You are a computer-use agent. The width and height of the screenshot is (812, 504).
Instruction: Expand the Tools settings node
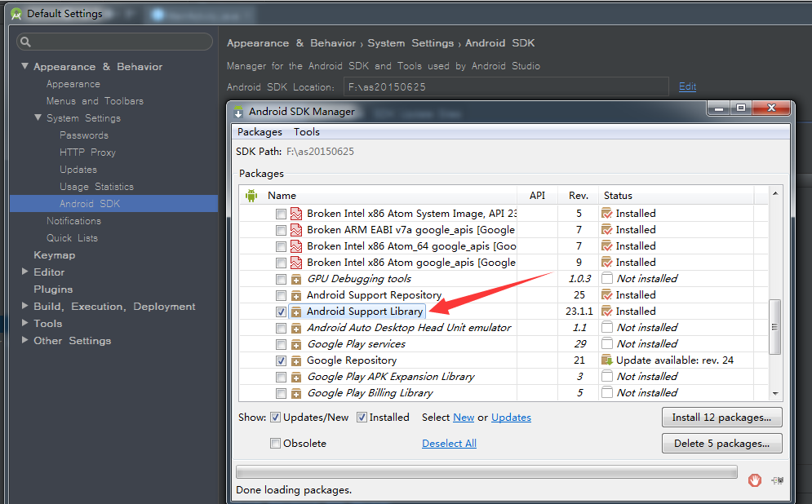point(24,323)
